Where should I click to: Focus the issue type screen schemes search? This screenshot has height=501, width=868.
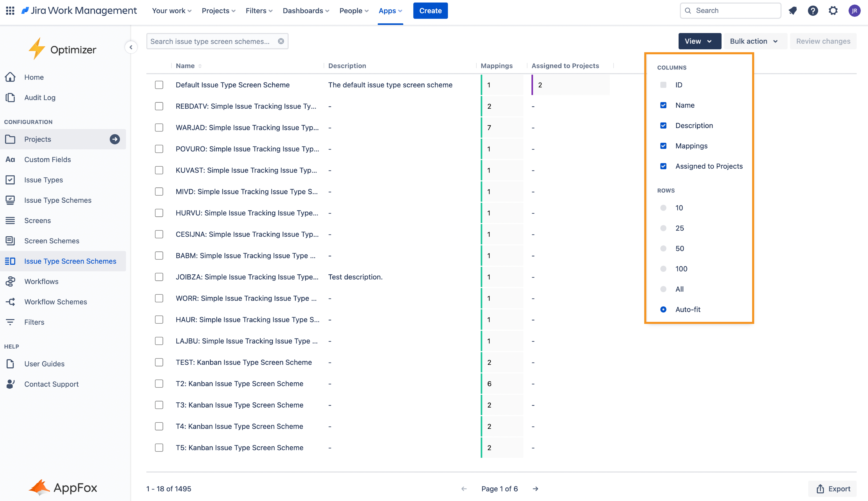point(211,41)
